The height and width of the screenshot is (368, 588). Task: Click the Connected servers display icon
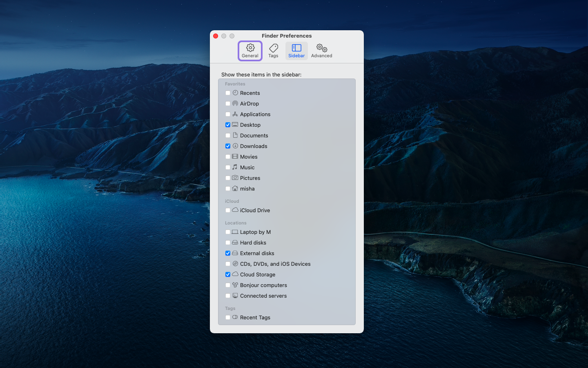[235, 296]
